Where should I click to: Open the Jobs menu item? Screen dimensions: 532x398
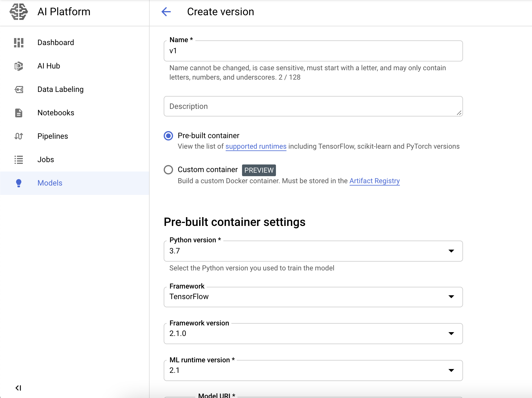46,160
